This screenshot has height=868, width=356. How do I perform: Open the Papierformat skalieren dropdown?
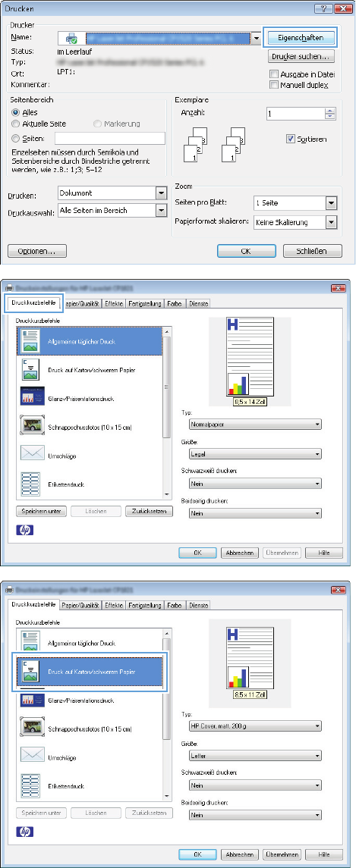point(330,223)
